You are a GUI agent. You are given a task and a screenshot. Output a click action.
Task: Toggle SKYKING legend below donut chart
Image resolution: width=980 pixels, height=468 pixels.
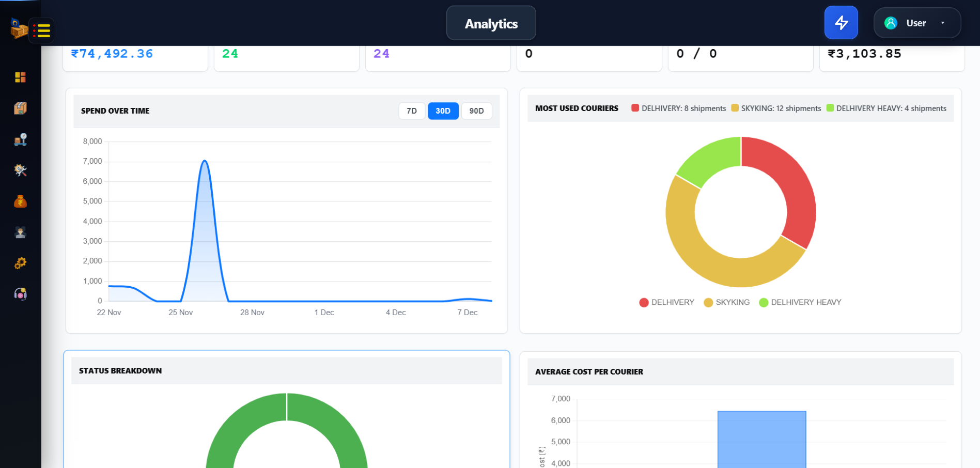click(726, 302)
